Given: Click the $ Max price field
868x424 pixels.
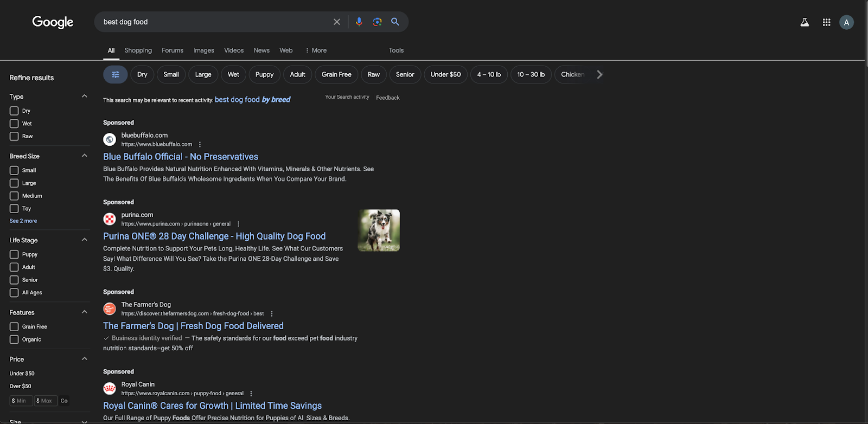Looking at the screenshot, I should coord(46,401).
